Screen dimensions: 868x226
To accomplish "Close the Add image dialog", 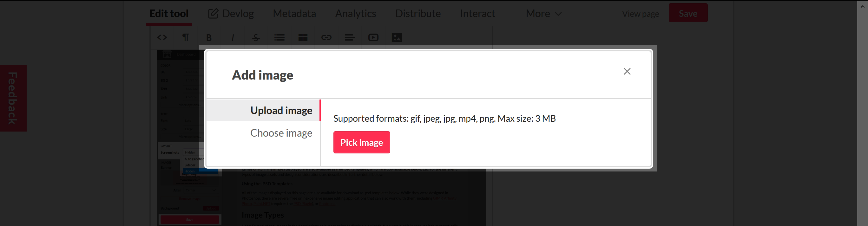I will [627, 71].
